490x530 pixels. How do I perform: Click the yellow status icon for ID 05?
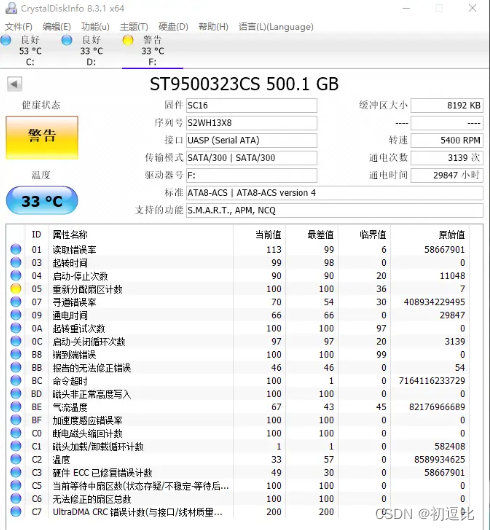point(16,289)
